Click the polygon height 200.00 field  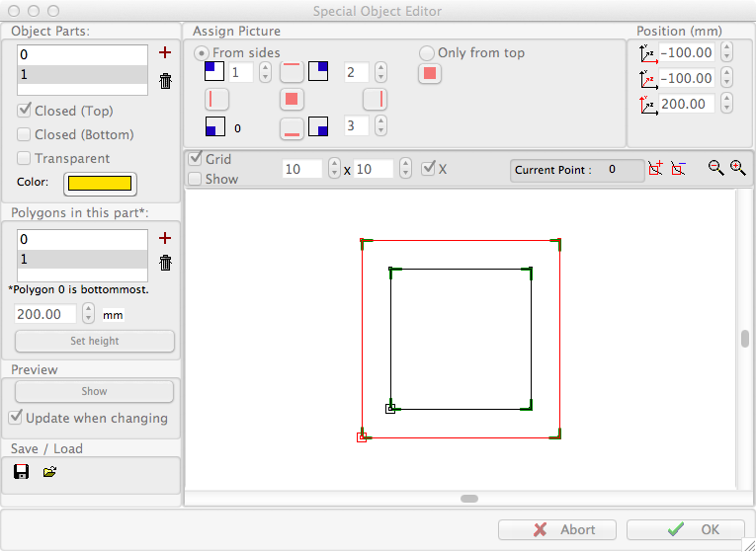point(45,314)
